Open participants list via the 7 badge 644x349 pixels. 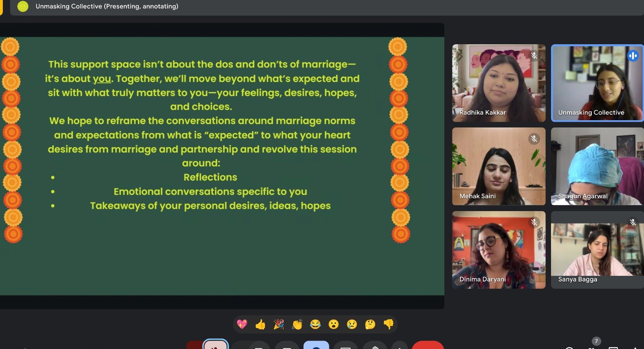pos(596,342)
